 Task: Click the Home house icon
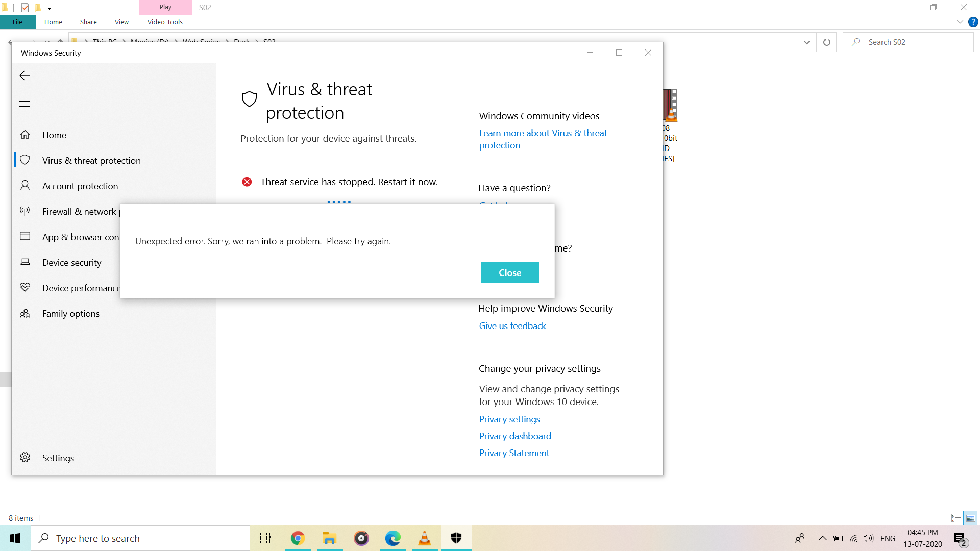point(25,134)
